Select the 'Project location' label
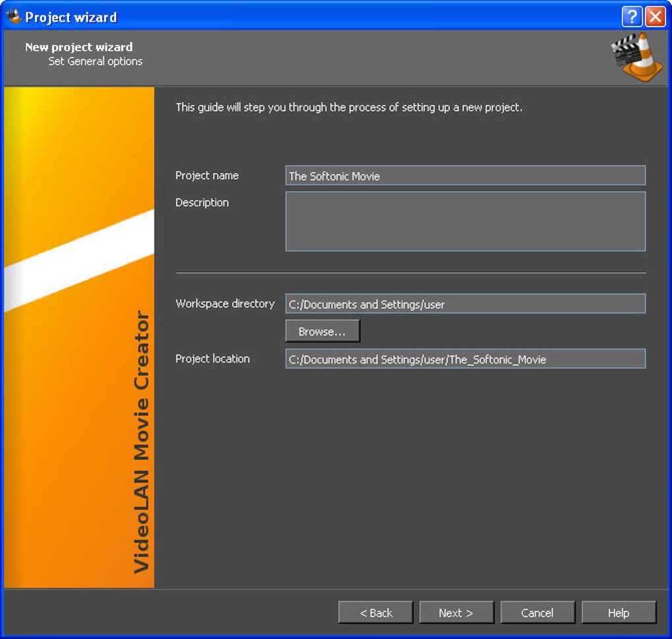The image size is (672, 639). point(213,359)
